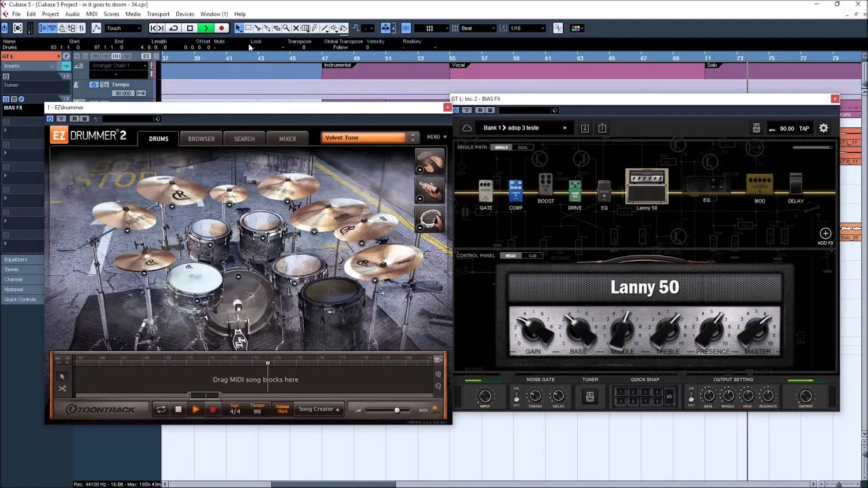
Task: Click EZdrummer play button
Action: tap(195, 409)
